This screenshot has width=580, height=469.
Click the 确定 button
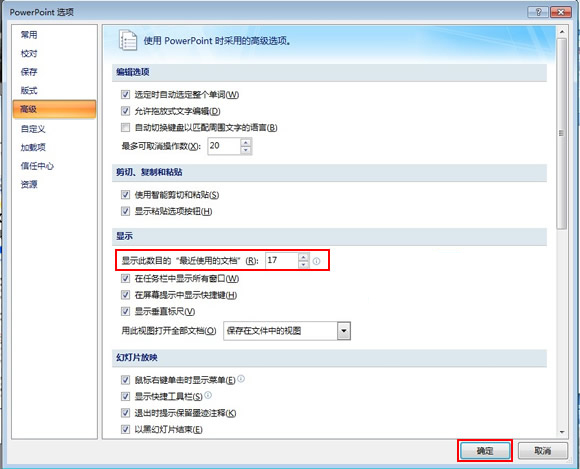tap(485, 451)
